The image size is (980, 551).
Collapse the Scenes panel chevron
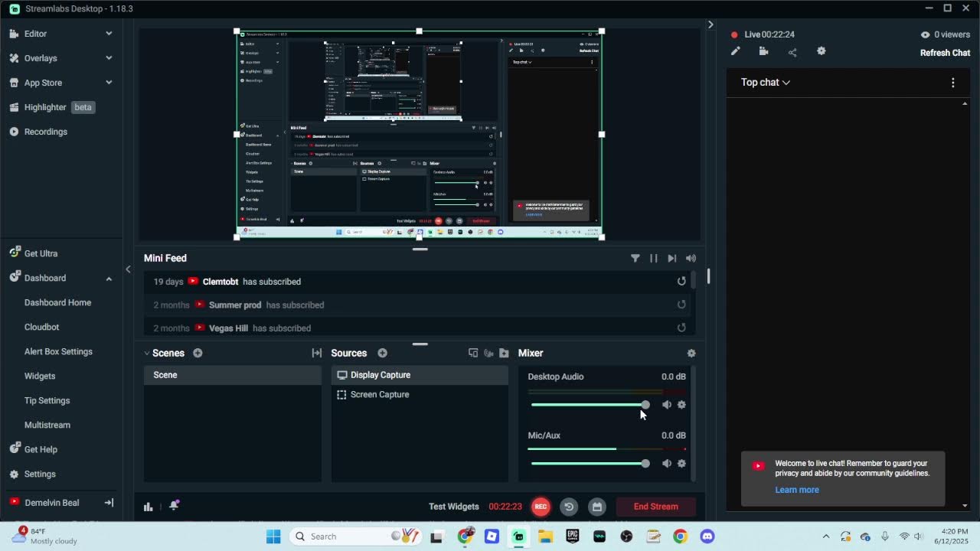point(146,353)
